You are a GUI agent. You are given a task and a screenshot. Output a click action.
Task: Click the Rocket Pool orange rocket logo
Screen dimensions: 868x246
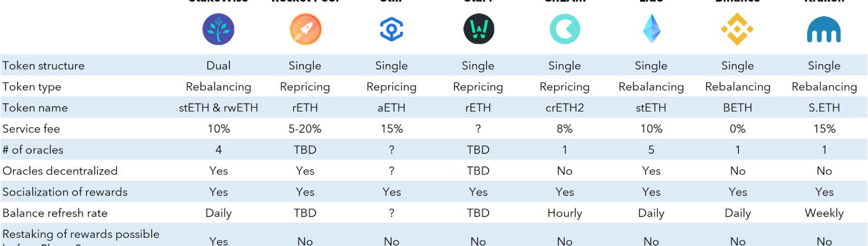pyautogui.click(x=305, y=29)
